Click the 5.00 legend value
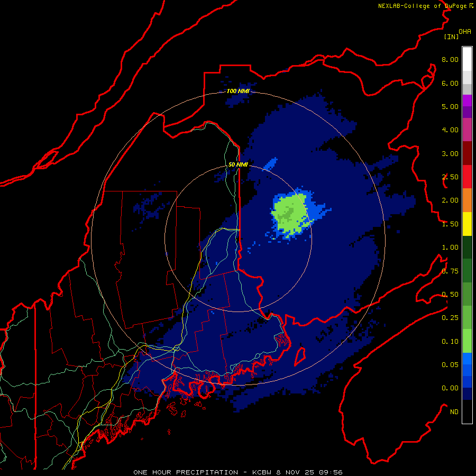 click(450, 106)
